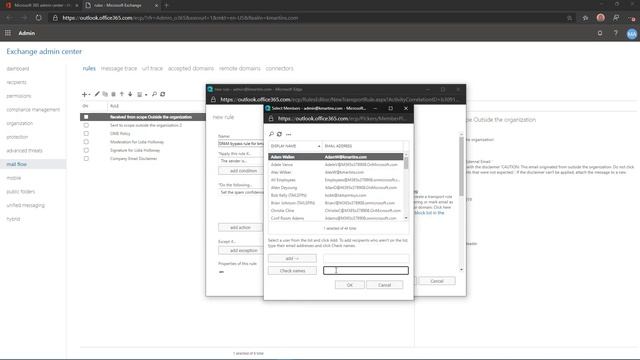The image size is (640, 360).
Task: Click the copy rule icon in rules toolbar
Action: [105, 94]
